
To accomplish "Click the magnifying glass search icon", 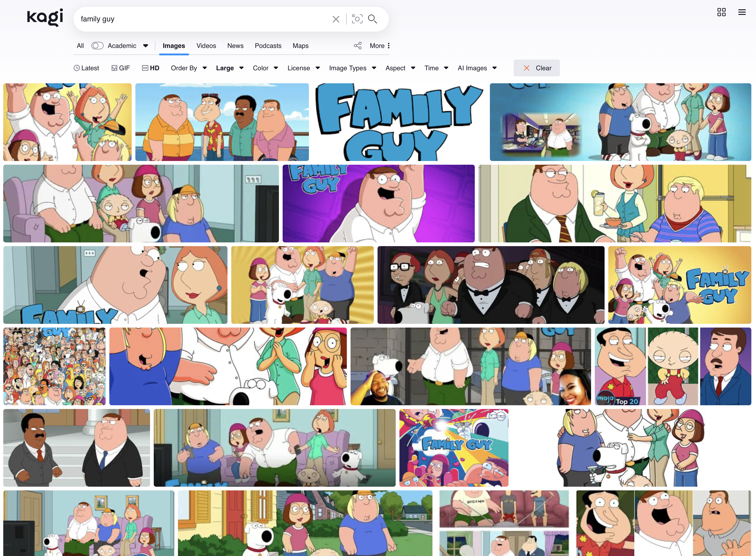I will click(x=372, y=19).
